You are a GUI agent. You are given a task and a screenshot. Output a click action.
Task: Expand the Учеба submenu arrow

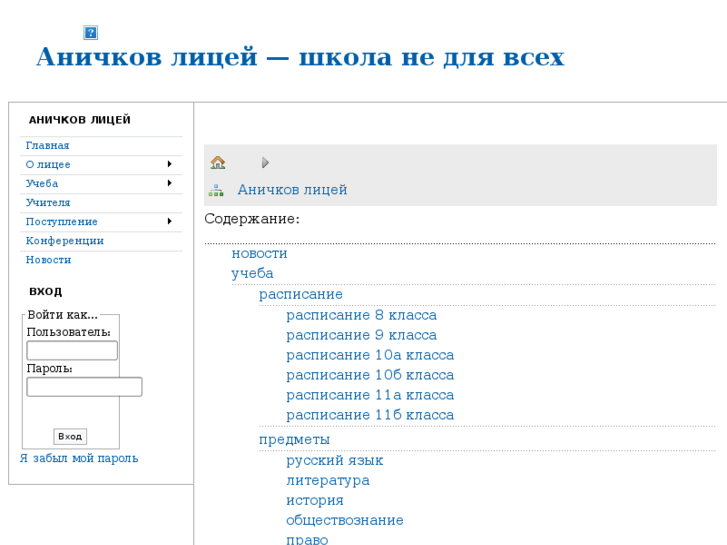pyautogui.click(x=169, y=183)
